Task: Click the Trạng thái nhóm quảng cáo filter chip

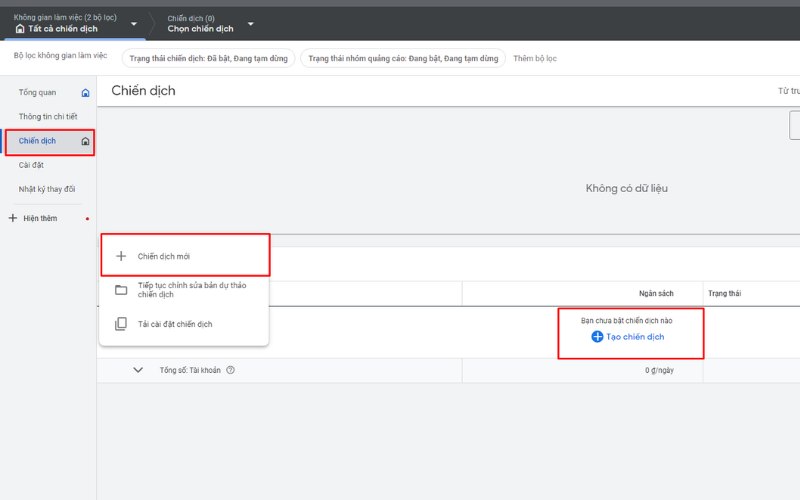Action: 402,59
